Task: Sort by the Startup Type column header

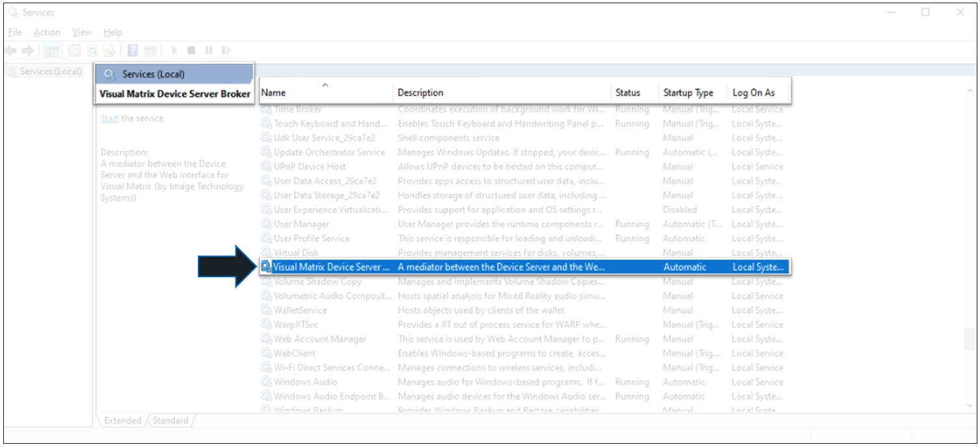Action: [x=688, y=92]
